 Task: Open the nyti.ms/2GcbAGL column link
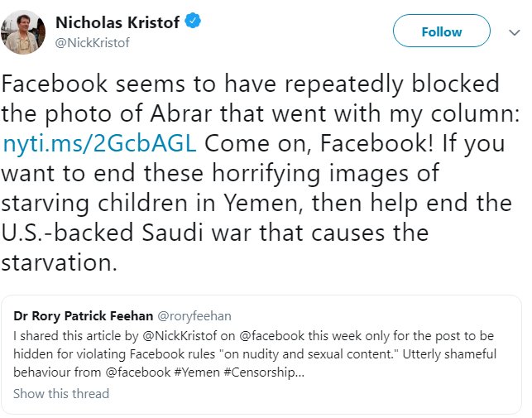point(100,143)
